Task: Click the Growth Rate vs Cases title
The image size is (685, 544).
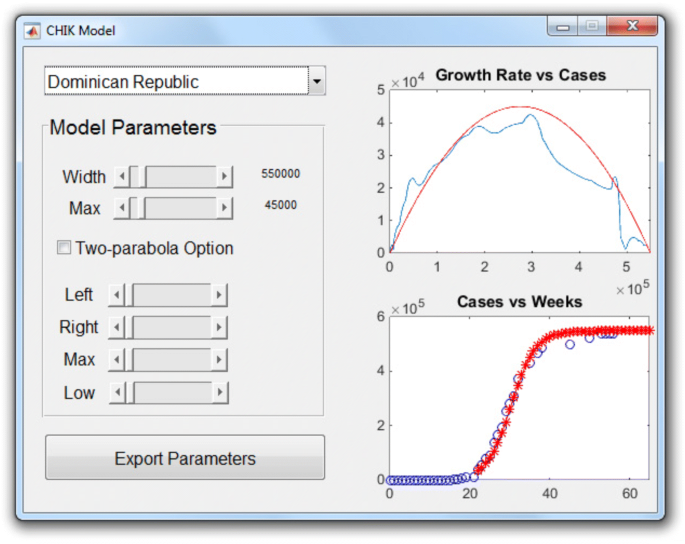Action: (521, 75)
